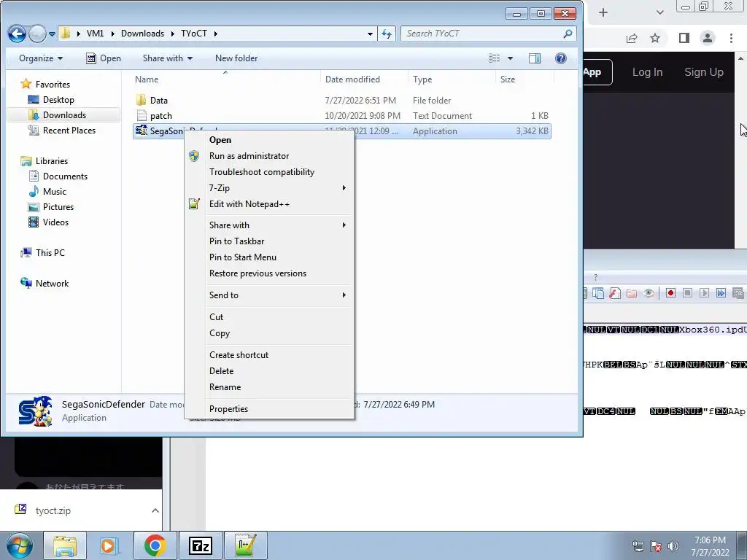This screenshot has width=747, height=560.
Task: Open the recent pages dropdown arrow
Action: coord(52,34)
